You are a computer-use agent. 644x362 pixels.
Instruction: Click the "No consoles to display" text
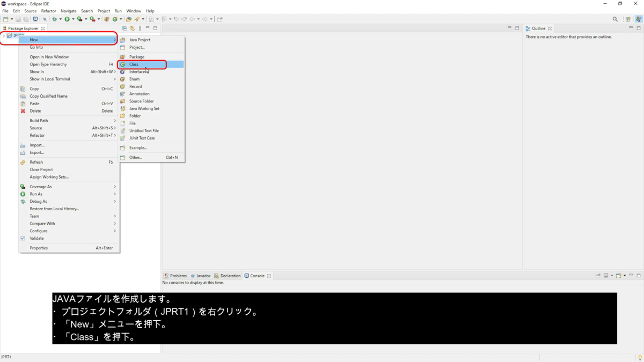coord(193,283)
